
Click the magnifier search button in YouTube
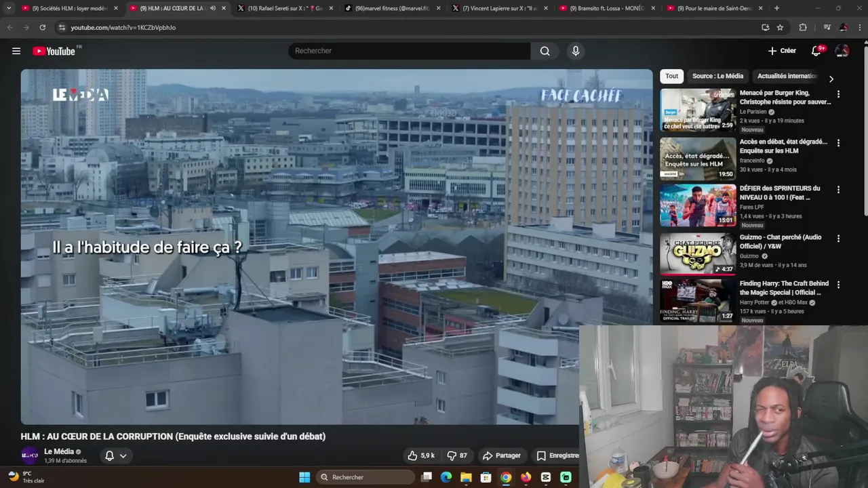[545, 51]
